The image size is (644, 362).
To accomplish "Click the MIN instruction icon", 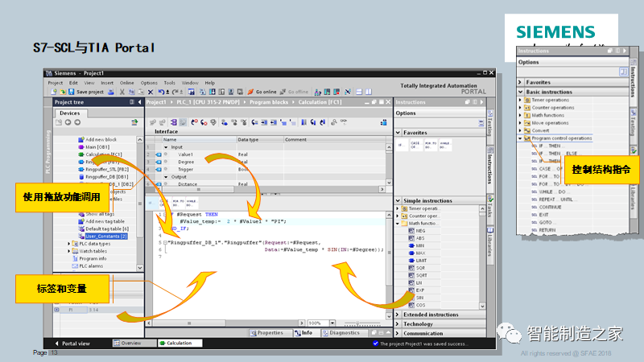I will (x=411, y=245).
